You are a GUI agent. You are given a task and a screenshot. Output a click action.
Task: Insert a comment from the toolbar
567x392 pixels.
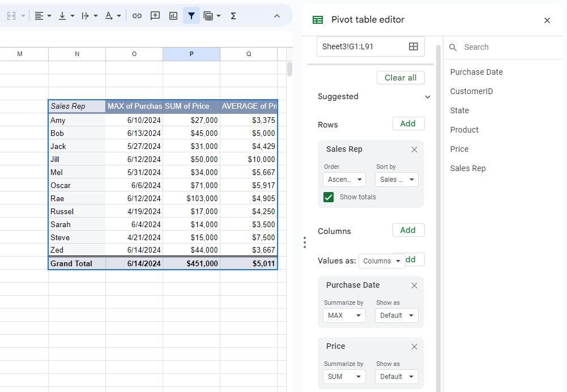[x=155, y=15]
